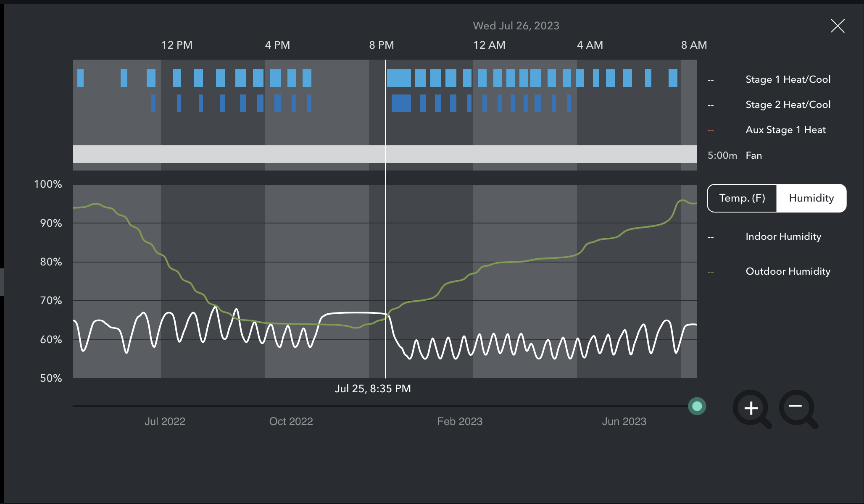Jump to Jul 2022 on timeline
The height and width of the screenshot is (504, 864).
click(x=165, y=421)
